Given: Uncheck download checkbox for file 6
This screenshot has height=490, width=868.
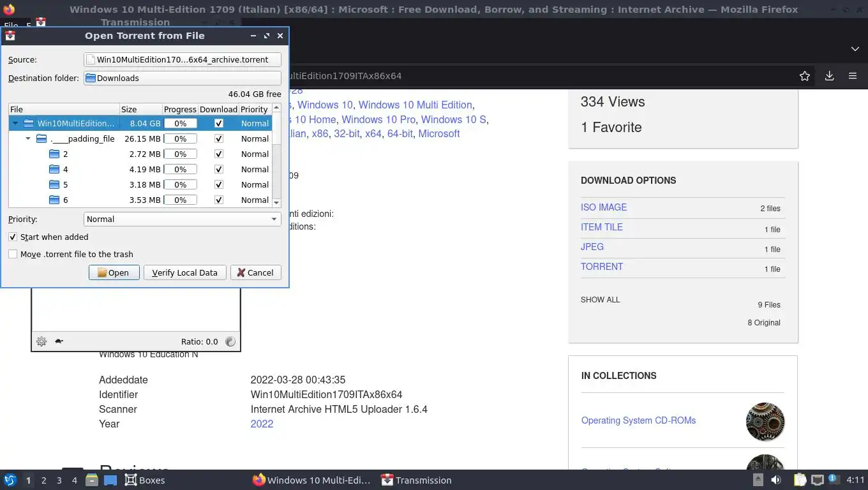Looking at the screenshot, I should [219, 200].
